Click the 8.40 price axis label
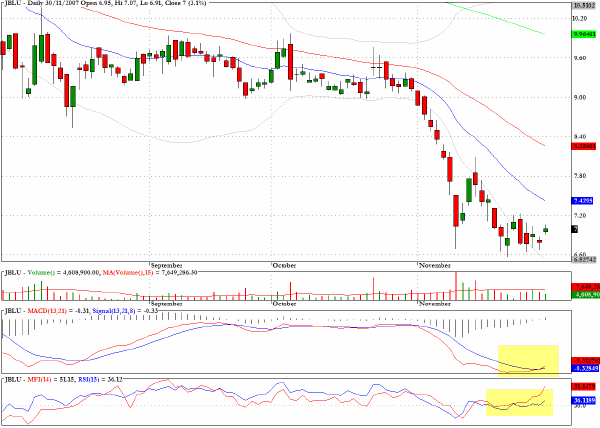This screenshot has width=600, height=428. pos(579,137)
